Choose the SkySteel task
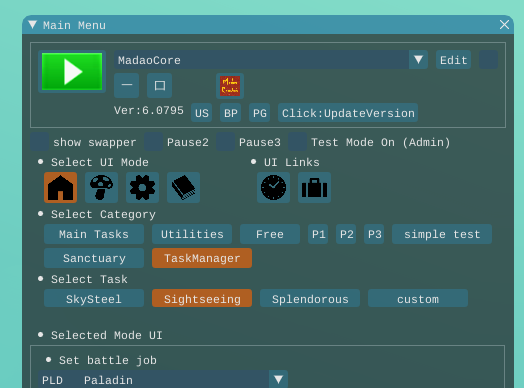Screen dimensions: 524x388 click(x=94, y=298)
